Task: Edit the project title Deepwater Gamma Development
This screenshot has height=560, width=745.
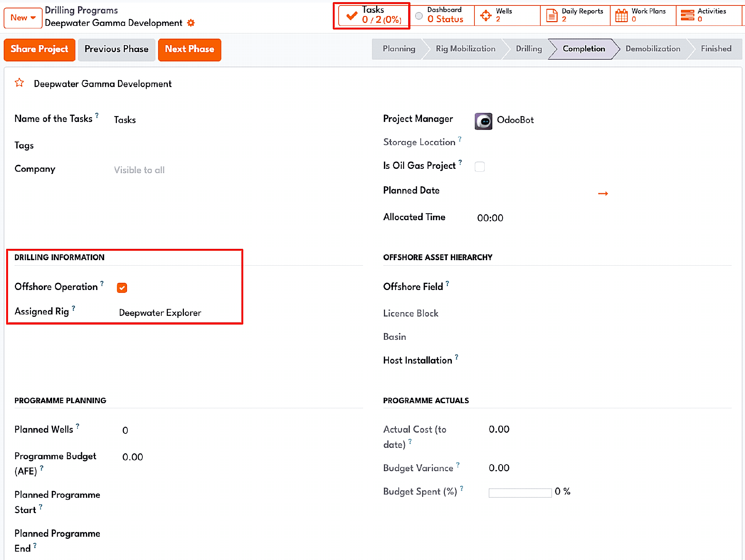Action: click(x=103, y=84)
